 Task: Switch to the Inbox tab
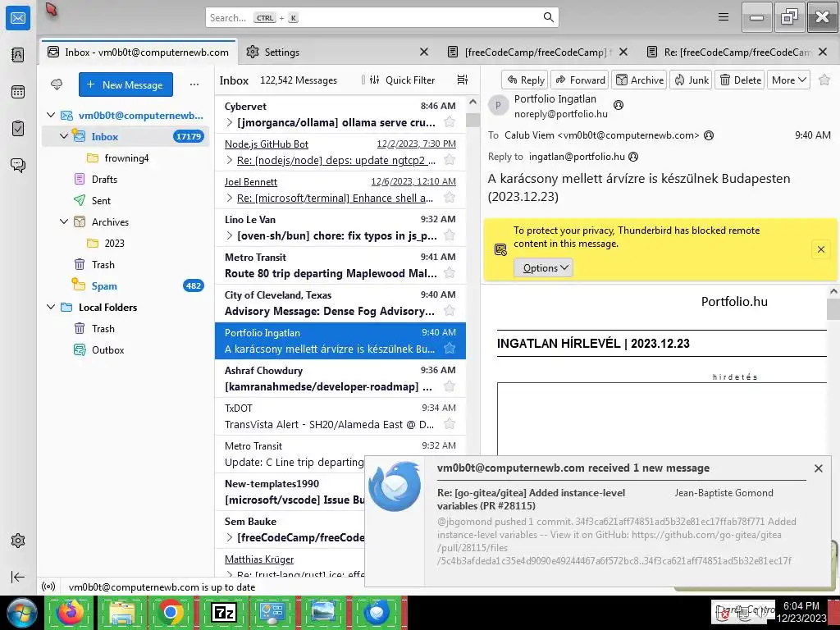coord(138,52)
